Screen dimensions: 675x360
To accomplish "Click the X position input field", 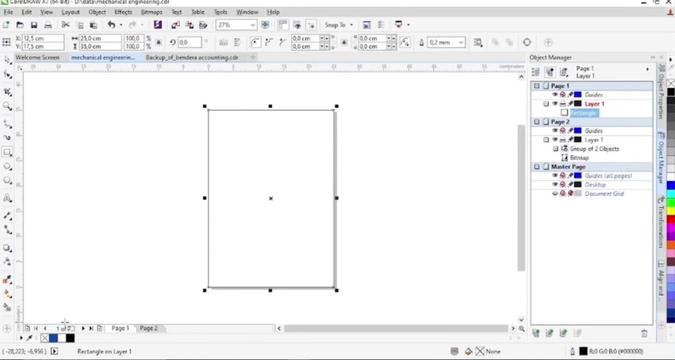I will 43,38.
